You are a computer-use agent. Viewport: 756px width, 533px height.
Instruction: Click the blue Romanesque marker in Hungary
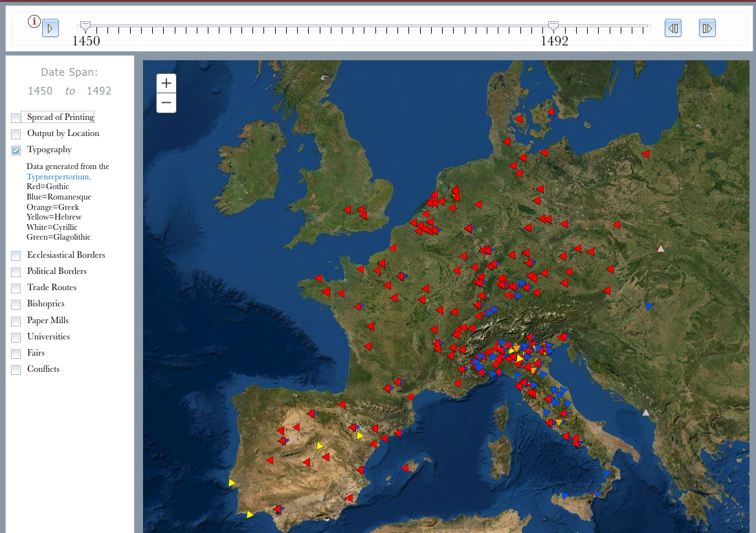click(x=649, y=306)
